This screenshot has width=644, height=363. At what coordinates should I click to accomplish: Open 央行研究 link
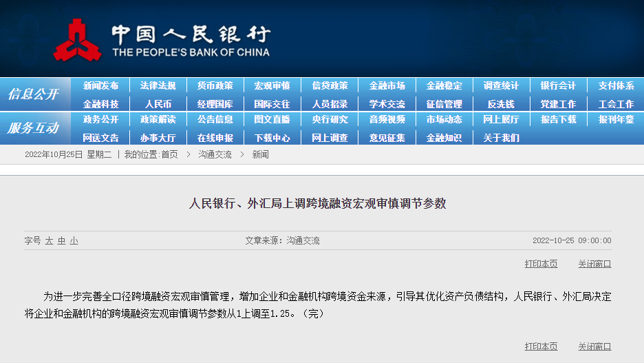tap(330, 119)
